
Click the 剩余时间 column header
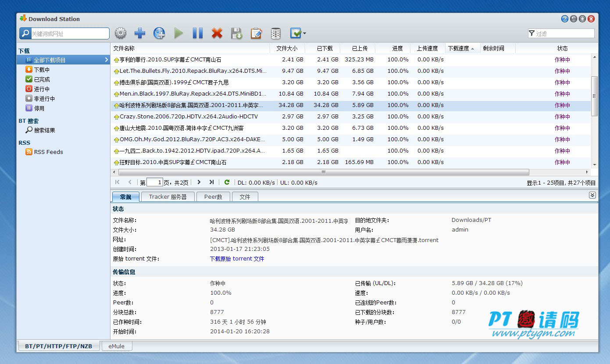[498, 48]
